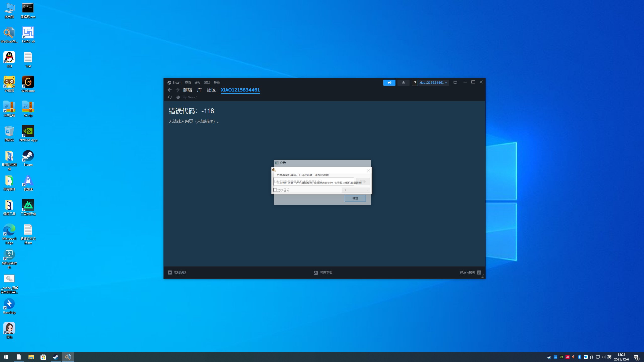Click the page reload icon
This screenshot has width=644, height=362.
click(x=170, y=97)
